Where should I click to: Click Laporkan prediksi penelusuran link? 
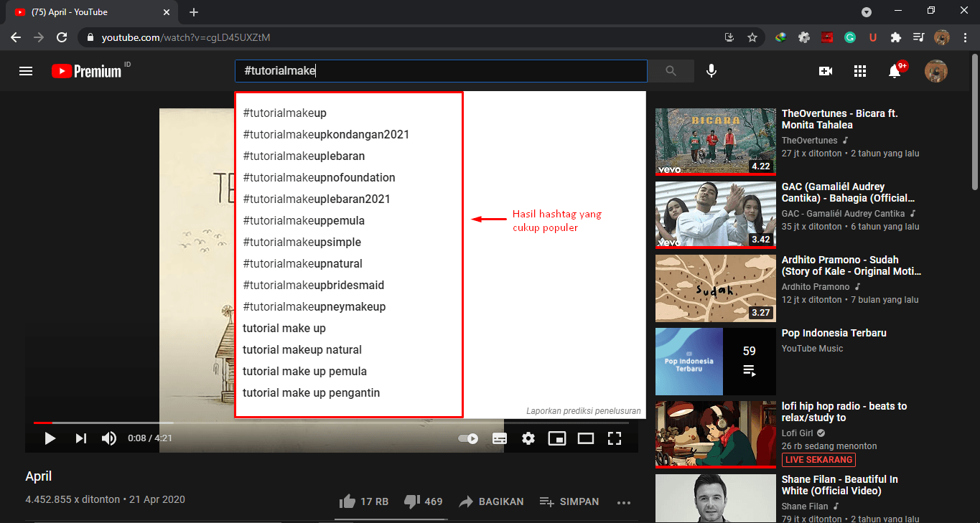pos(583,411)
